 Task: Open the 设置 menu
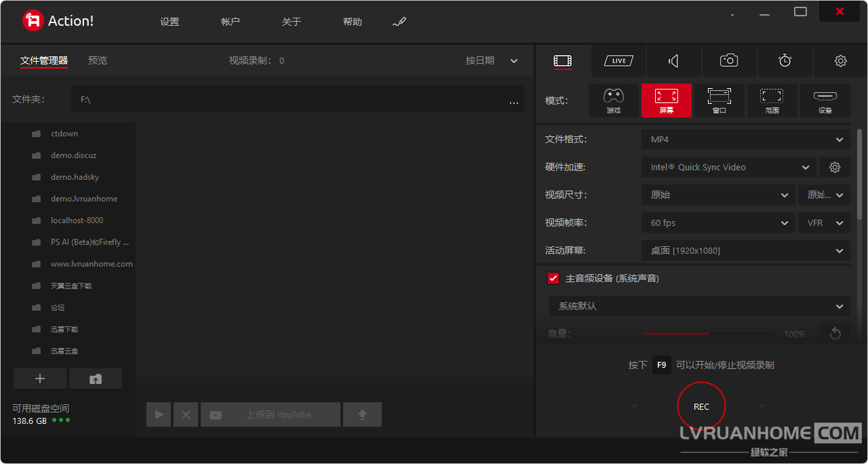170,22
